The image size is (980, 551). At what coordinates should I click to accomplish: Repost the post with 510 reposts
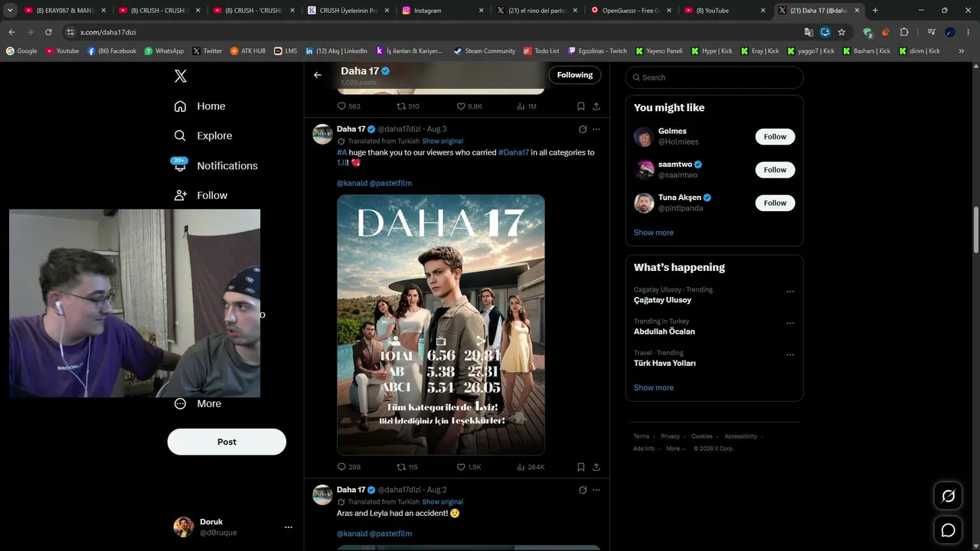coord(407,106)
